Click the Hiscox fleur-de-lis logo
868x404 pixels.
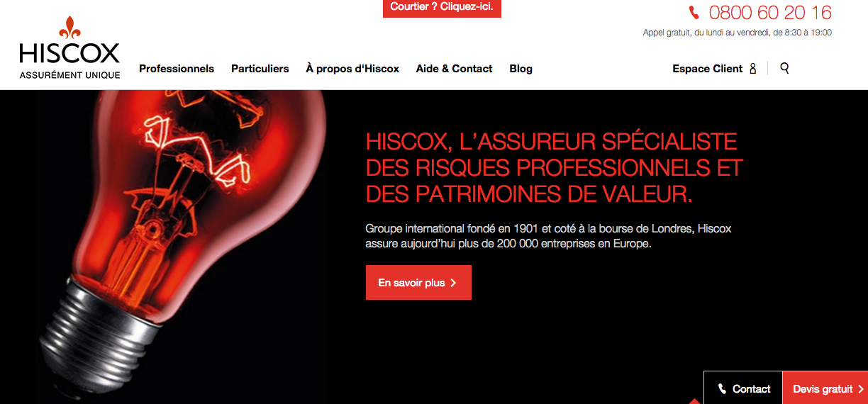(69, 47)
